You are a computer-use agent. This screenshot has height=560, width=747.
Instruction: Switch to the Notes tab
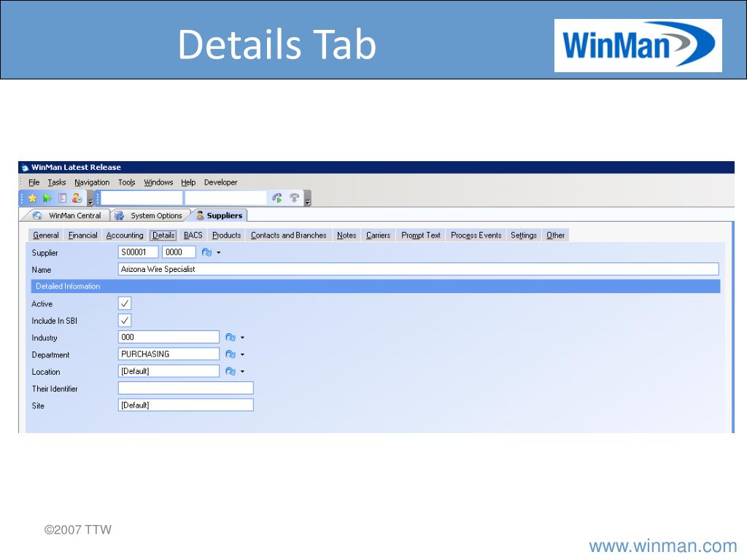(x=347, y=236)
